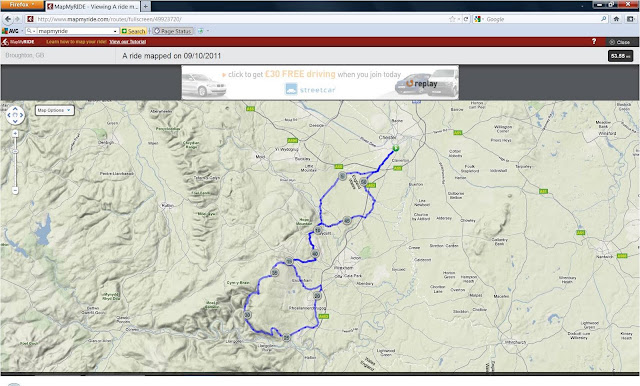Click the green start marker on route
640x386 pixels.
pyautogui.click(x=395, y=148)
